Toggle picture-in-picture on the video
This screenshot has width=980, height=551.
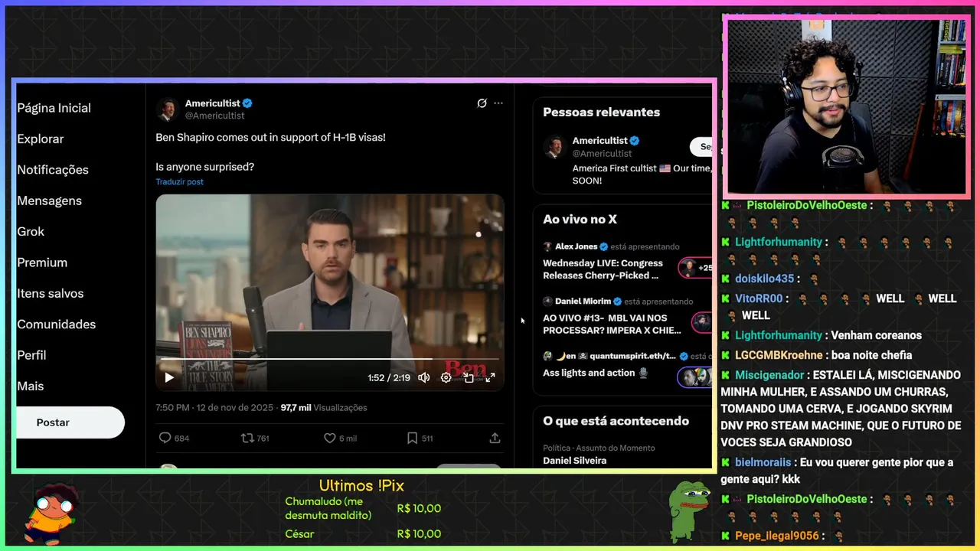469,377
